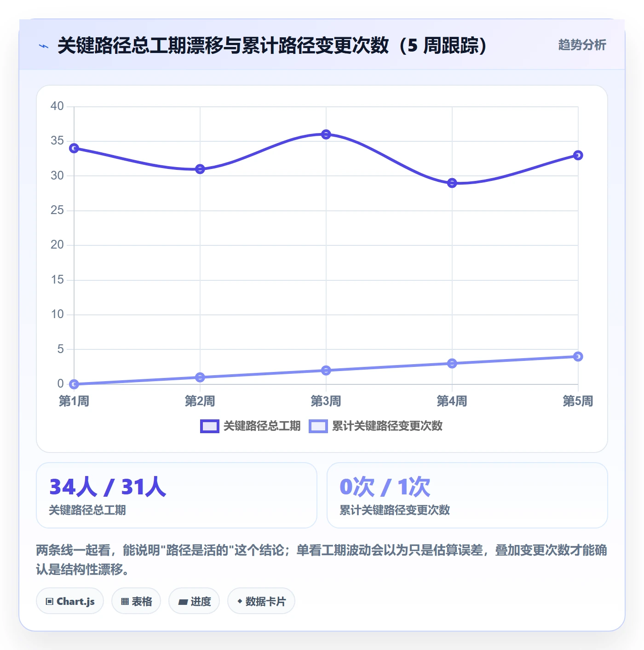The height and width of the screenshot is (650, 644).
Task: Click the 第4周 x-axis label
Action: [x=452, y=401]
